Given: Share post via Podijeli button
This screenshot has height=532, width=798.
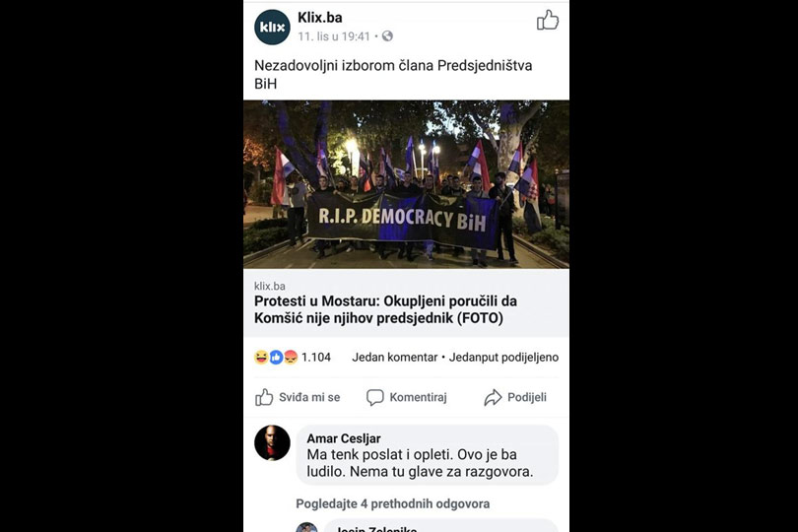Looking at the screenshot, I should pyautogui.click(x=515, y=398).
